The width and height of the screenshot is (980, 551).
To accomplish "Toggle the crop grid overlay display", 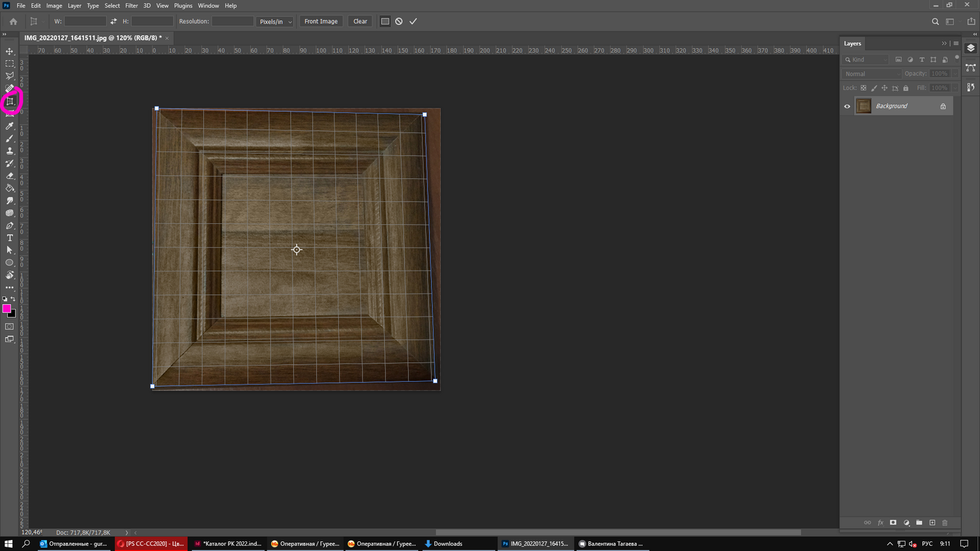I will 385,22.
